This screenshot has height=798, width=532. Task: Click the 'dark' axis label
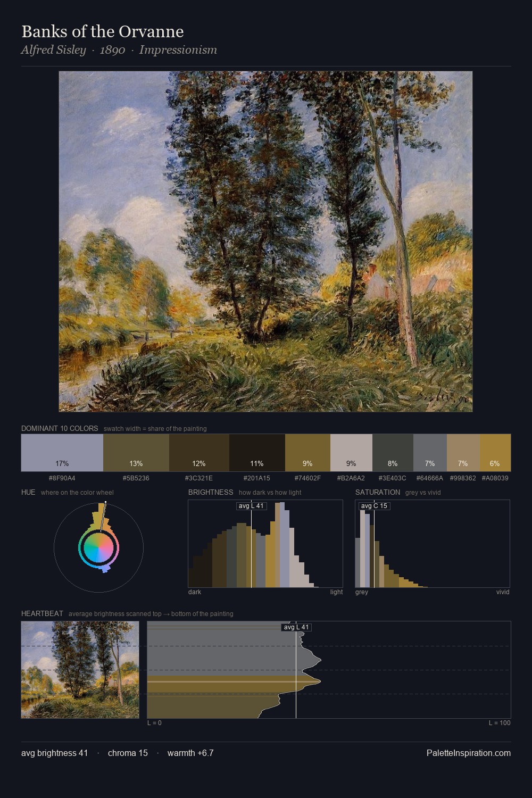point(195,592)
